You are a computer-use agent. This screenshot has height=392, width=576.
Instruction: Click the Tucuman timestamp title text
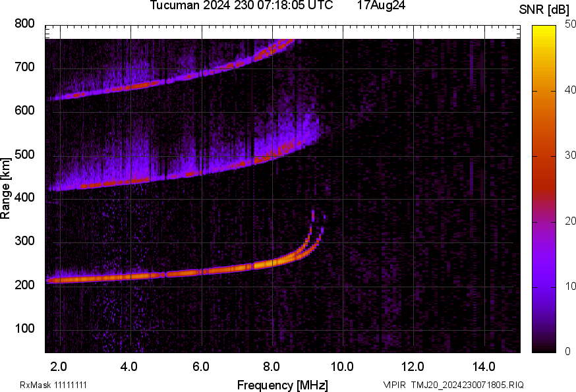[241, 5]
